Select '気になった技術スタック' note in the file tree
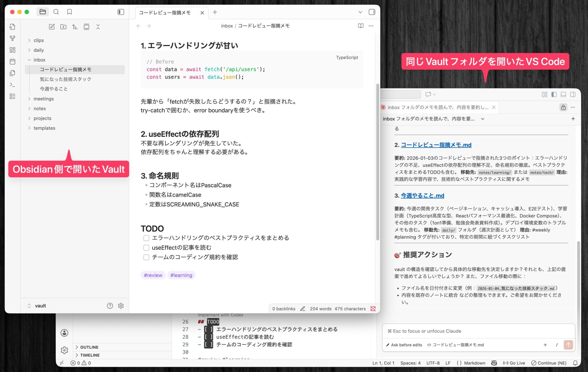Image resolution: width=588 pixels, height=372 pixels. tap(66, 79)
